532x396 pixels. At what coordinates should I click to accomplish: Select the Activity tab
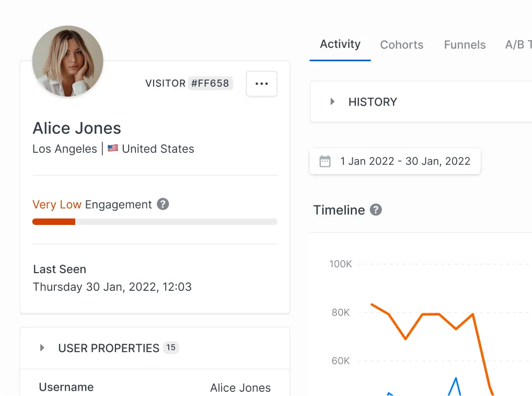(340, 44)
